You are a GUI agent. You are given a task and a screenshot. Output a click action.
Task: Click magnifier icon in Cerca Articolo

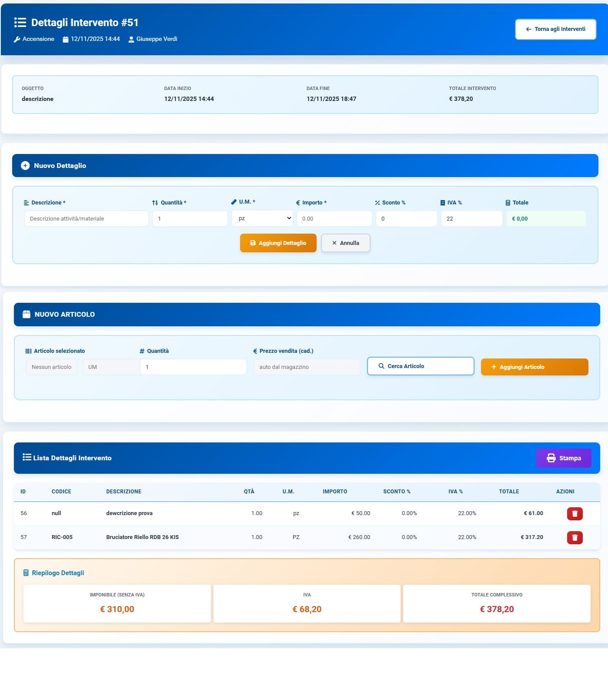click(381, 366)
